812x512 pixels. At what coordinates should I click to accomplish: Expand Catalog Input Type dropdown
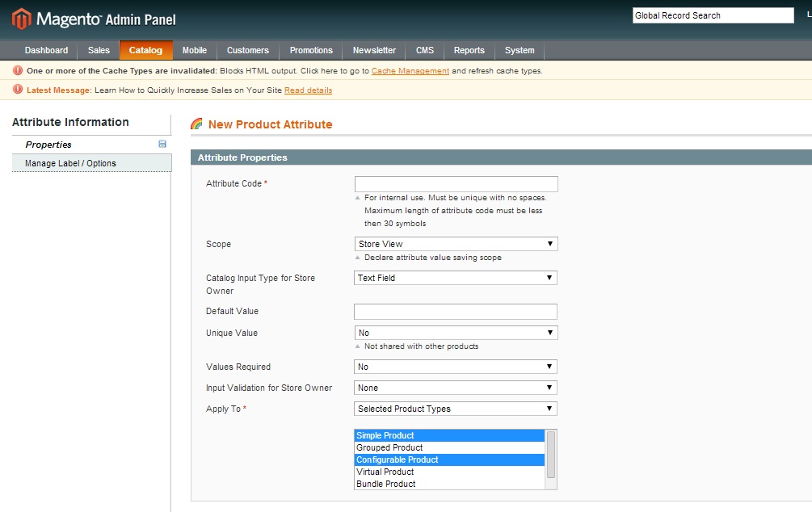(x=456, y=278)
